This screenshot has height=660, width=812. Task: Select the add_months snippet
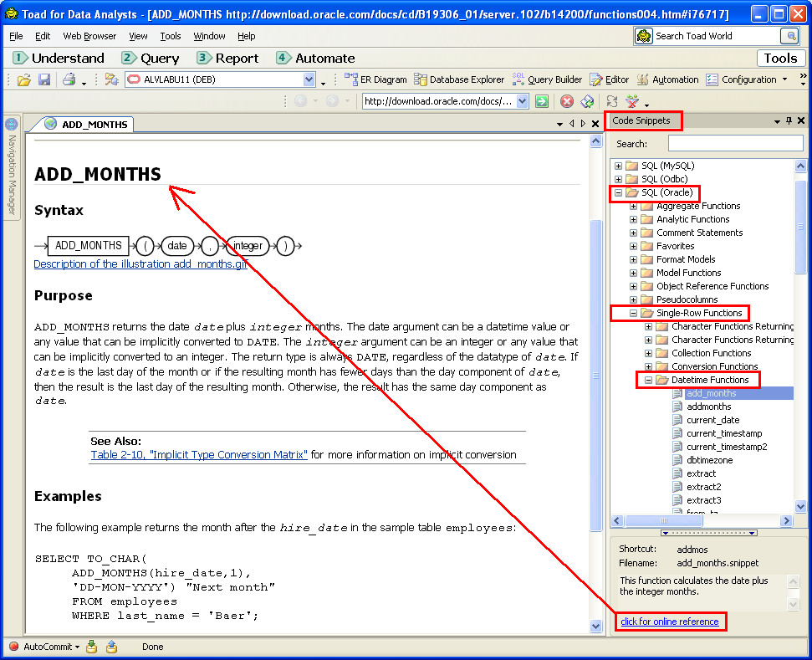[711, 393]
